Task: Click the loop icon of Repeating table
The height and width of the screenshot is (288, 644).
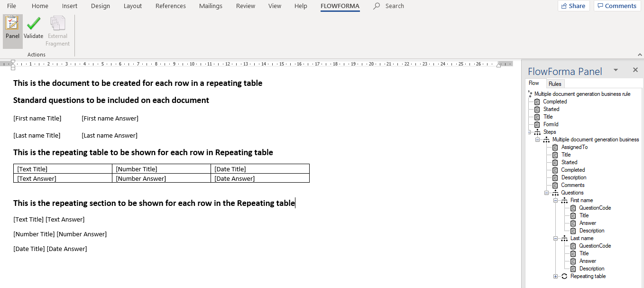Action: point(564,276)
